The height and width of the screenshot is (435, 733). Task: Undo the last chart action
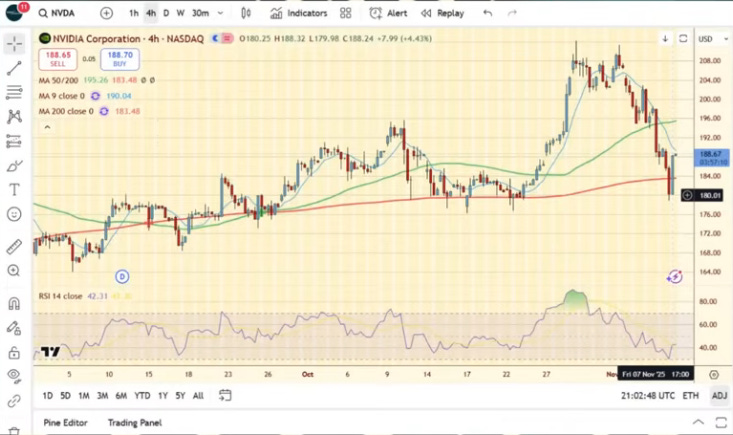(488, 13)
